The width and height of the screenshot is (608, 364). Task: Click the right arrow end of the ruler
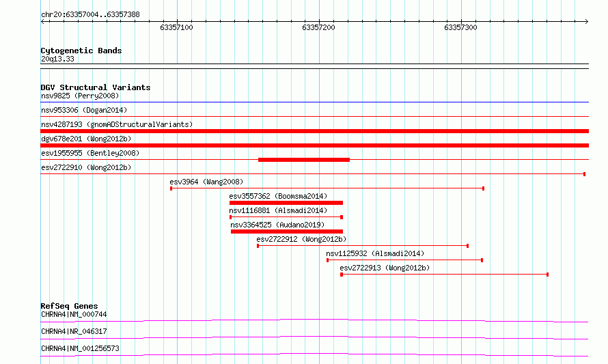coord(587,21)
